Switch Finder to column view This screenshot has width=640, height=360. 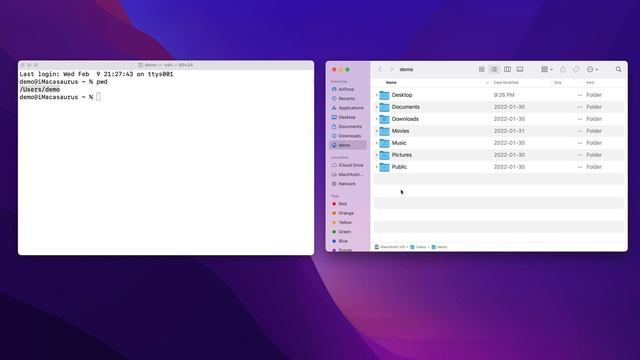507,69
